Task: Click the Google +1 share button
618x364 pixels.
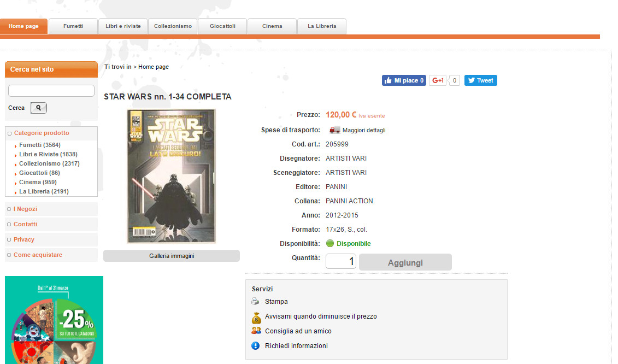Action: click(x=438, y=80)
